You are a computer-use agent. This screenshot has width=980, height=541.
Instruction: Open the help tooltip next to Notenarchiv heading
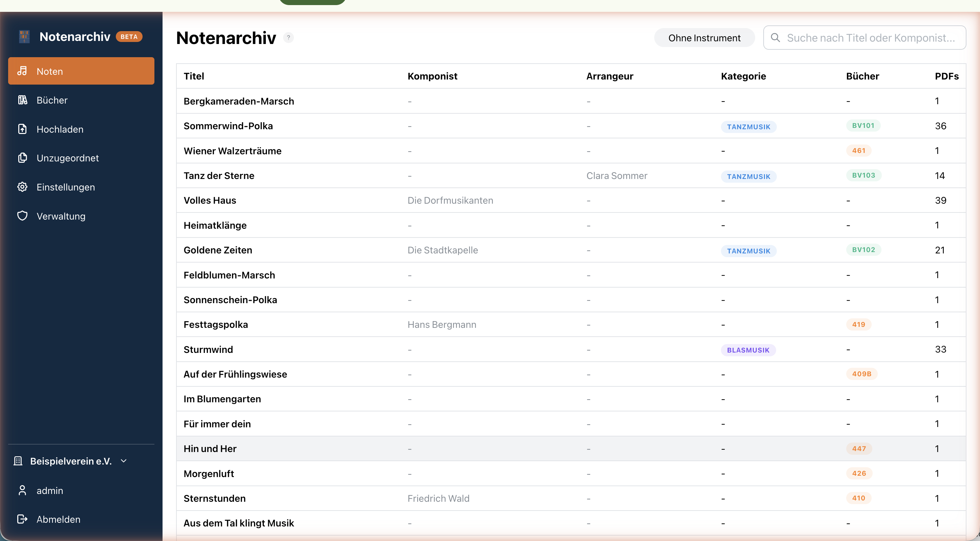[289, 38]
